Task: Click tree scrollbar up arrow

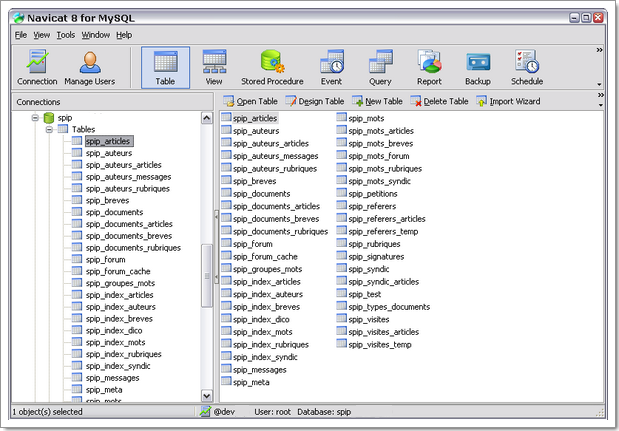Action: point(207,118)
